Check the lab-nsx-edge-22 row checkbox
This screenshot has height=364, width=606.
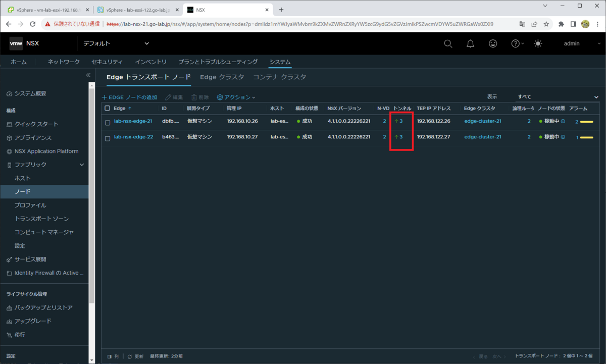click(x=107, y=138)
